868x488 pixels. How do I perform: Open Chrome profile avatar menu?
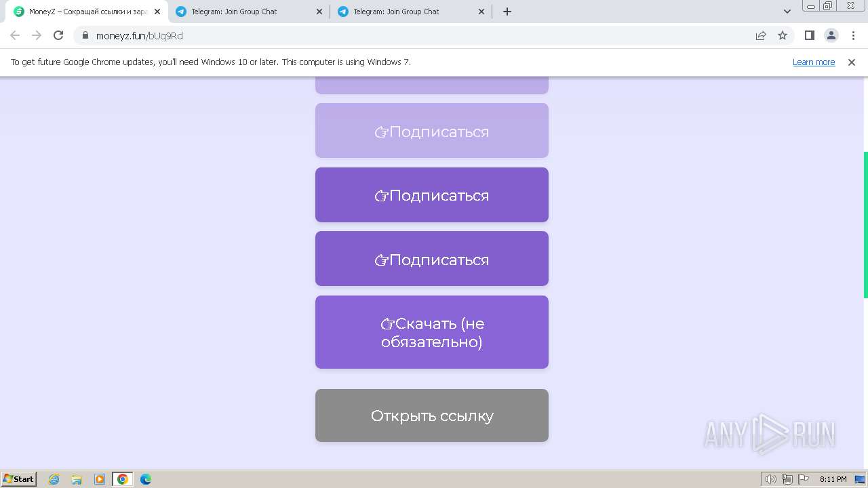831,35
